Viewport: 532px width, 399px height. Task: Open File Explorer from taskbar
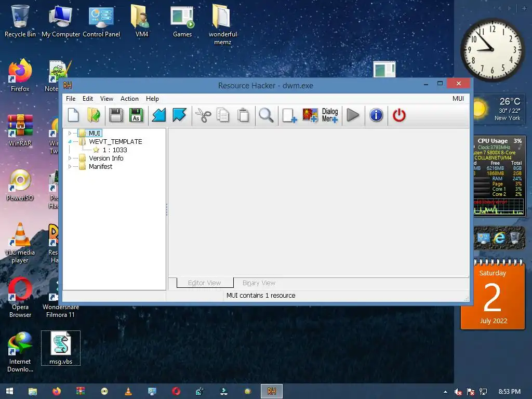(33, 391)
